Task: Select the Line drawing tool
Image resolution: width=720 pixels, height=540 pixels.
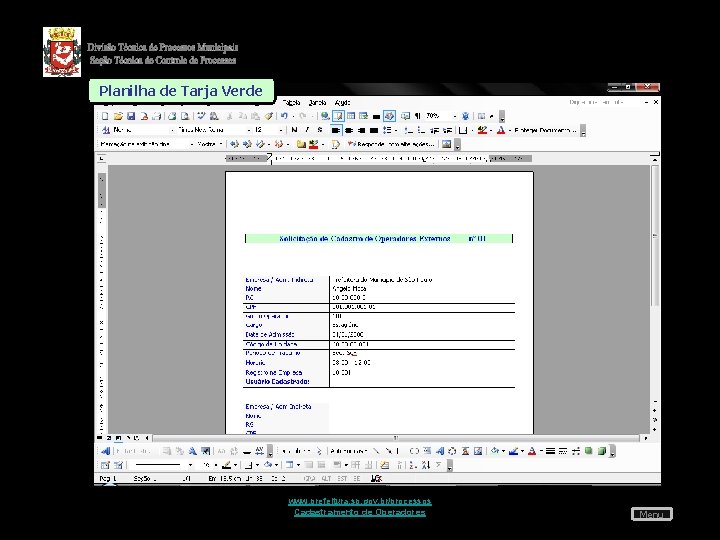Action: (x=376, y=451)
